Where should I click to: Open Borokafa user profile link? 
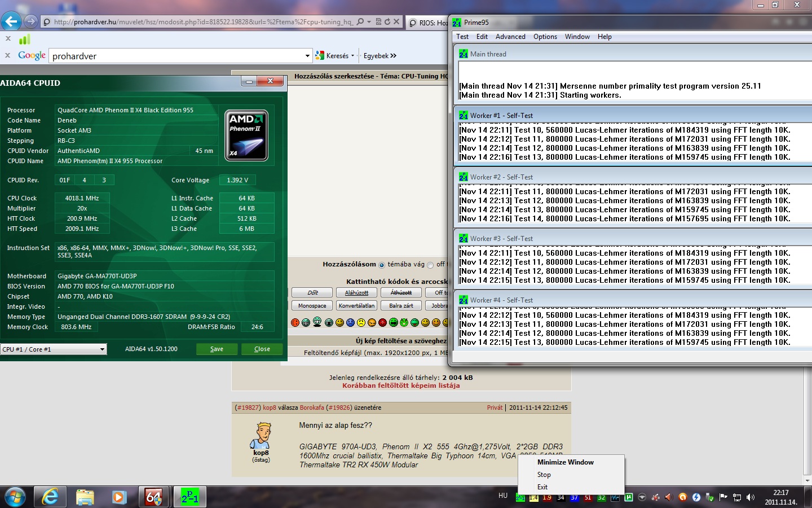click(x=312, y=408)
